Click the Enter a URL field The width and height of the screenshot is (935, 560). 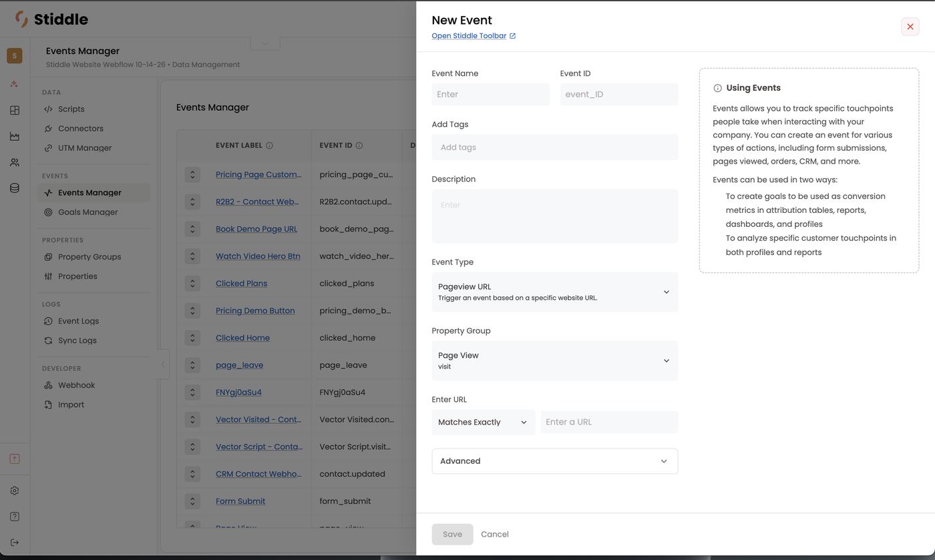click(x=609, y=423)
